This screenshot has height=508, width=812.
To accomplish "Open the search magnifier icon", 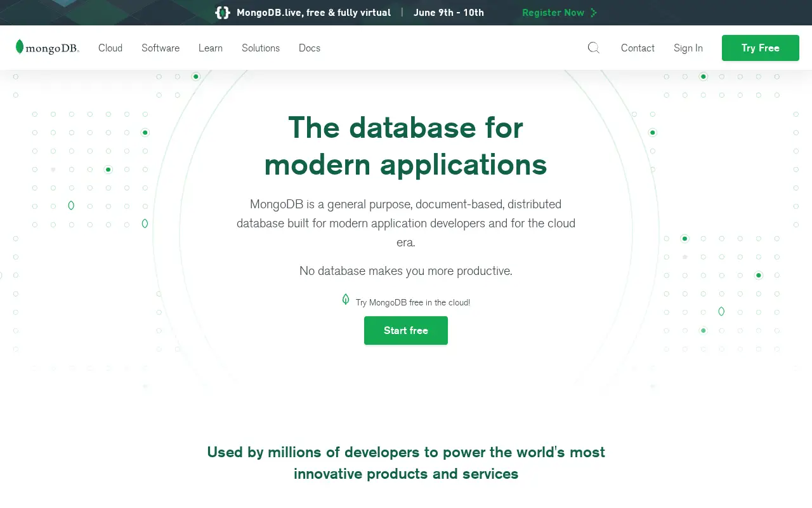I will click(593, 48).
